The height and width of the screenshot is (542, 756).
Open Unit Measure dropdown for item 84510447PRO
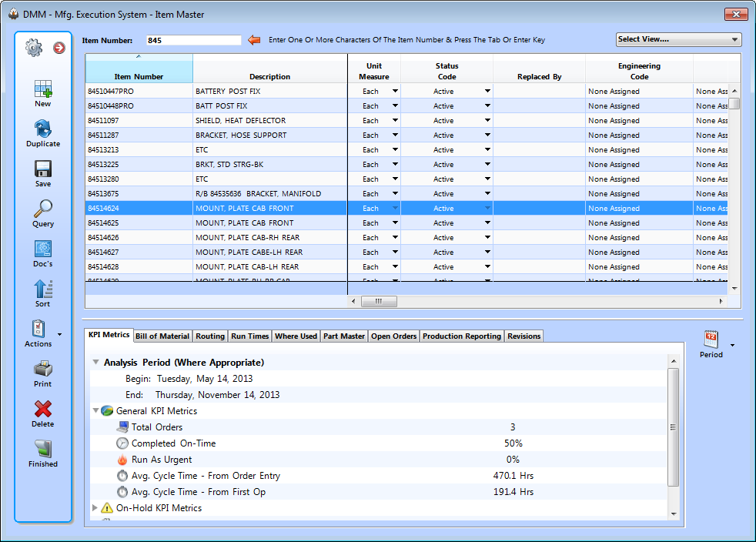(x=395, y=91)
